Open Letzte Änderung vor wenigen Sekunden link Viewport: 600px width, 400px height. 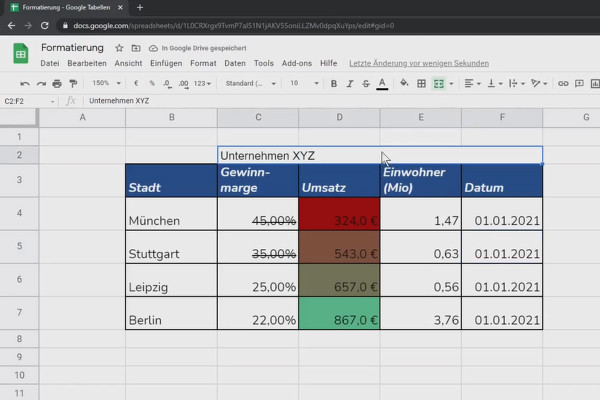coord(419,64)
